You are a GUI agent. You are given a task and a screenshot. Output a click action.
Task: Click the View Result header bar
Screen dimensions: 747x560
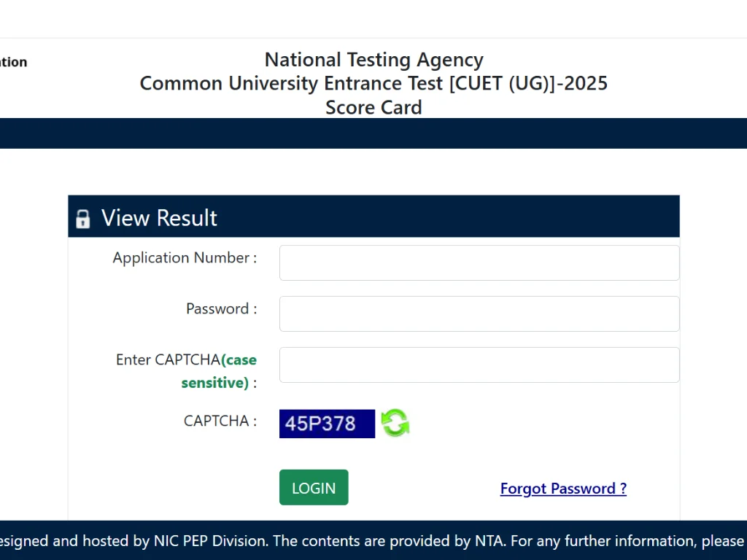pyautogui.click(x=373, y=216)
